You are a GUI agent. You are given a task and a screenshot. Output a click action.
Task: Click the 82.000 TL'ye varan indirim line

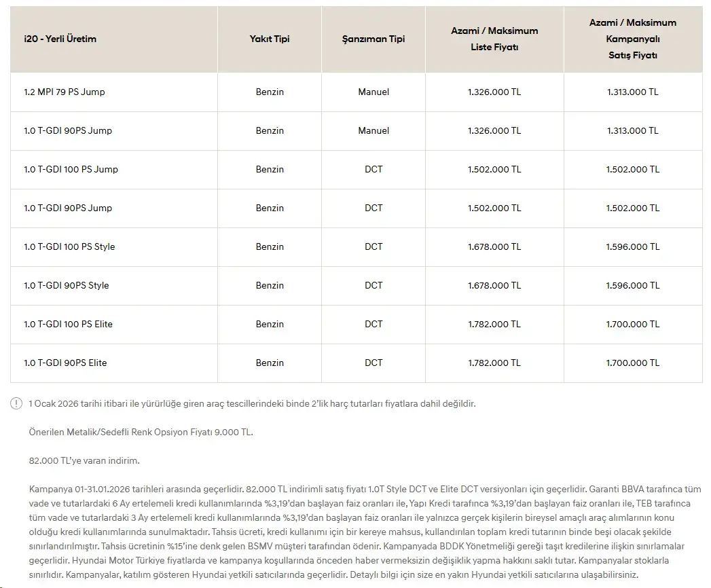(84, 460)
